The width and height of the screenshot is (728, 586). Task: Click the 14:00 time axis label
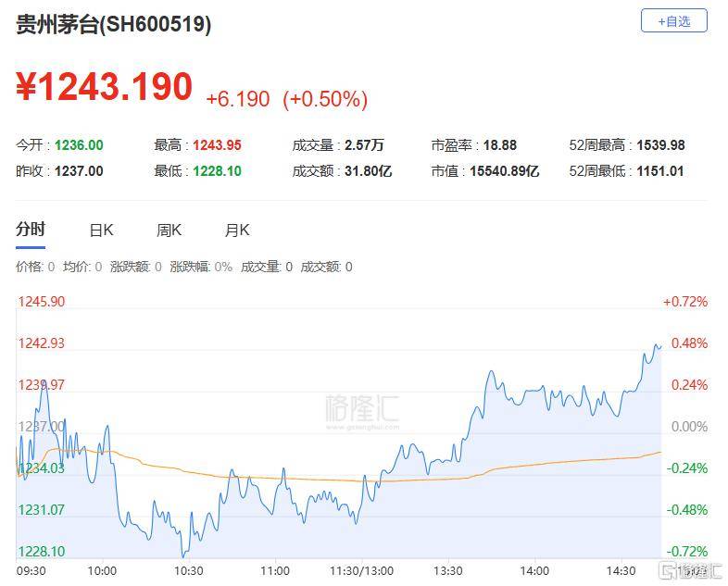[x=534, y=570]
